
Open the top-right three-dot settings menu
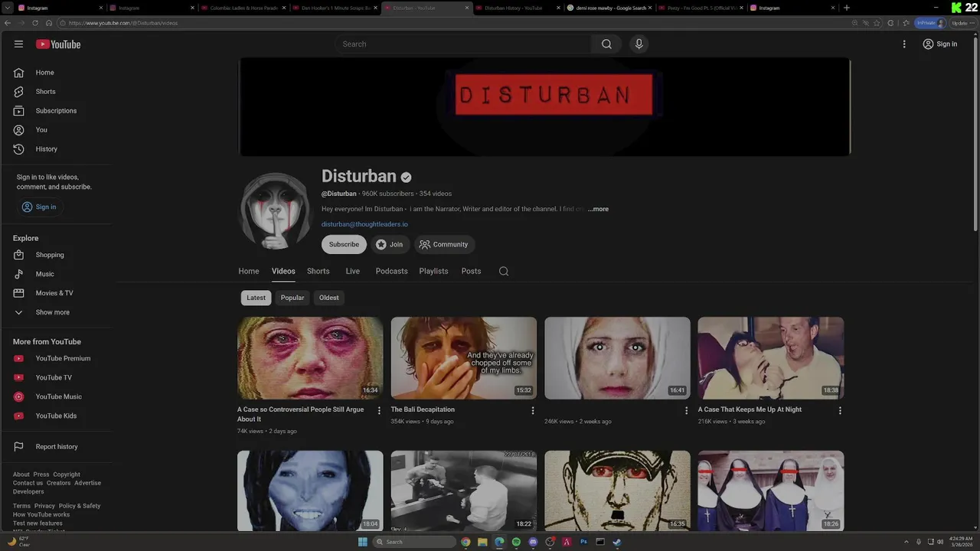point(904,44)
